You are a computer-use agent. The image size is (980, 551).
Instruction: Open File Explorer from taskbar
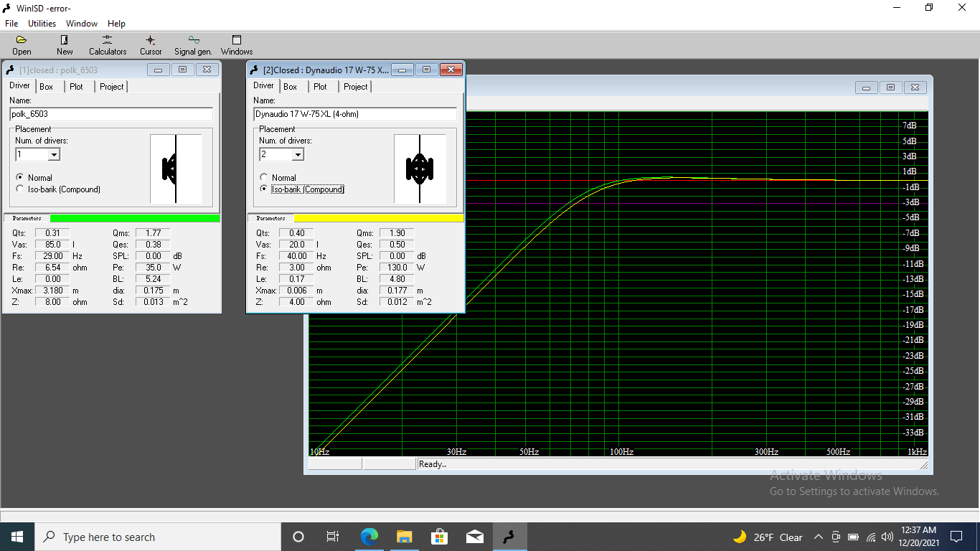point(405,537)
